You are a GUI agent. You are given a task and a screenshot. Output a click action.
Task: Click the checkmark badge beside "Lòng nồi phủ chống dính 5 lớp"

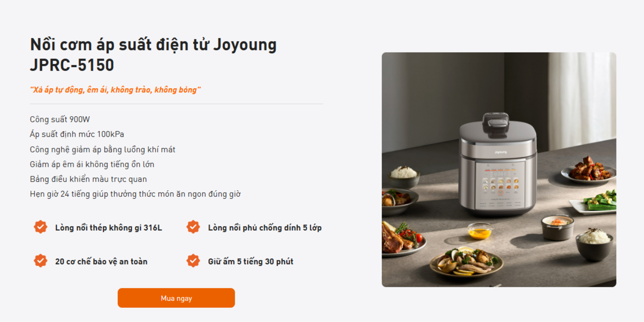(193, 227)
